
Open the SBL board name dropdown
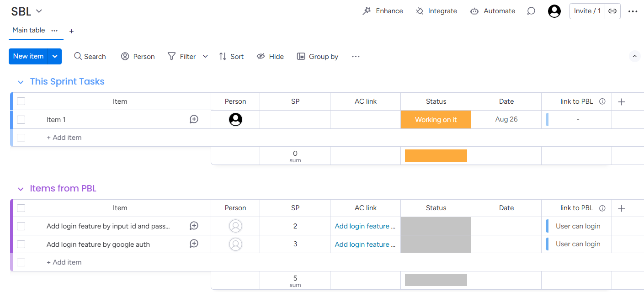click(x=39, y=11)
